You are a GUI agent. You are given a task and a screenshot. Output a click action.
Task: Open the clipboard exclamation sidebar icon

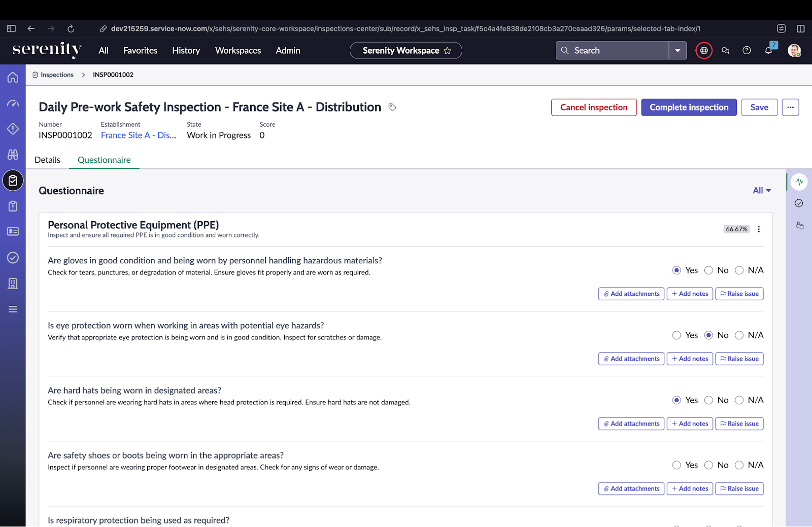[x=13, y=206]
